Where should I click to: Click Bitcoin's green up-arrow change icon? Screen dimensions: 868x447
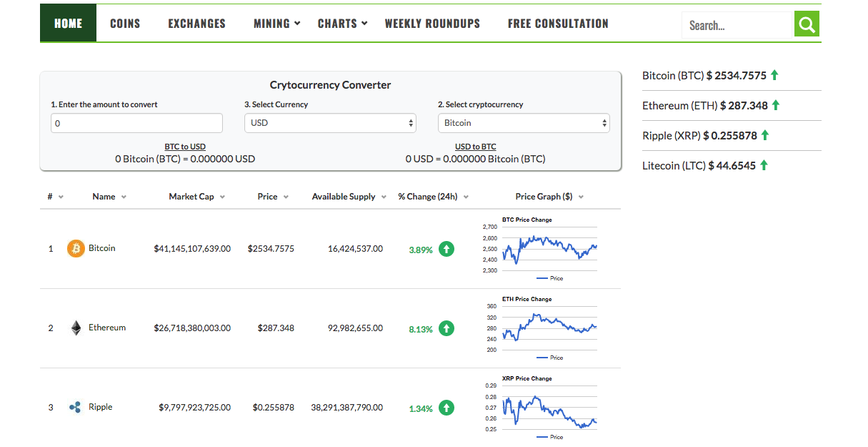(447, 250)
